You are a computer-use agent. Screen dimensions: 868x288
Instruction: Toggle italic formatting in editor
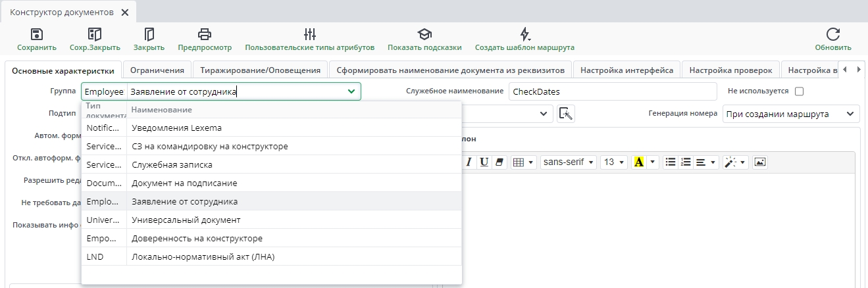tap(470, 162)
